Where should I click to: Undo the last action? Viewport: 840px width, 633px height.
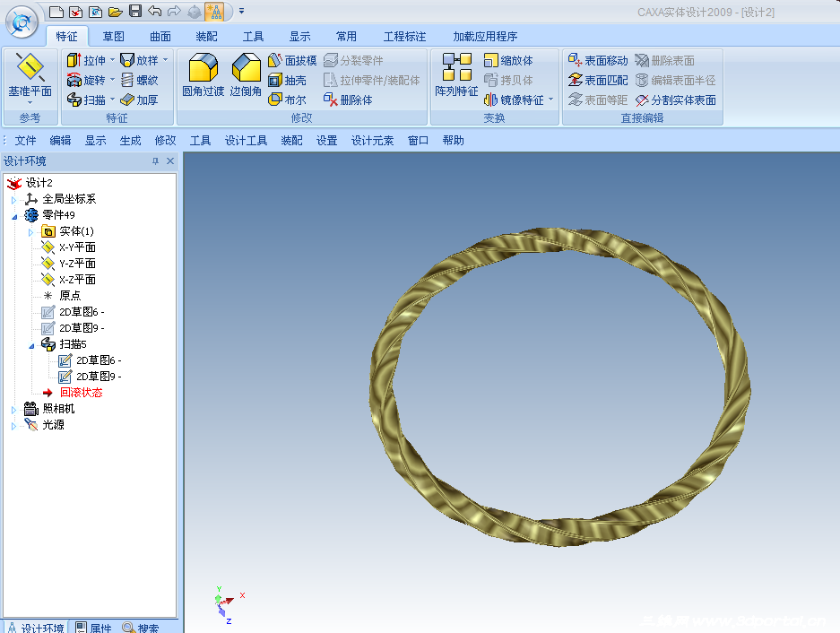[155, 12]
